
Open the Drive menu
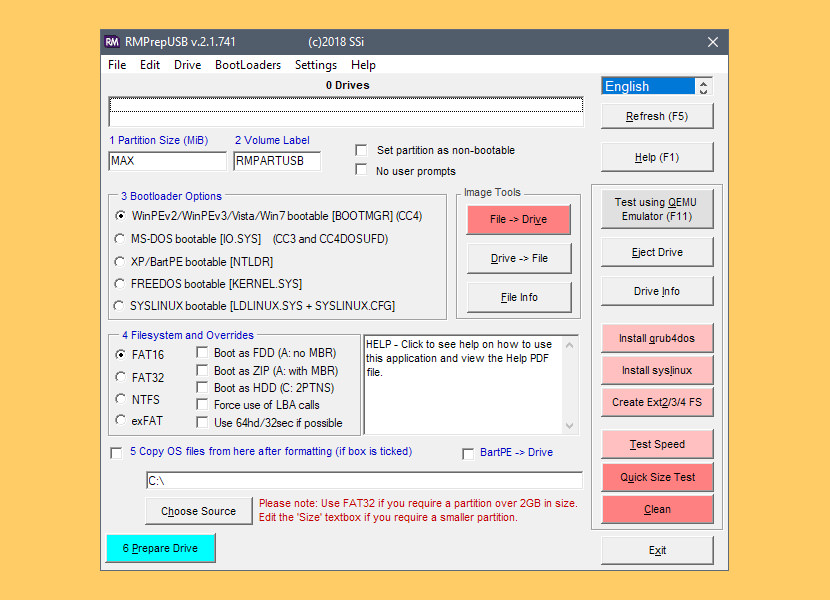pyautogui.click(x=187, y=65)
